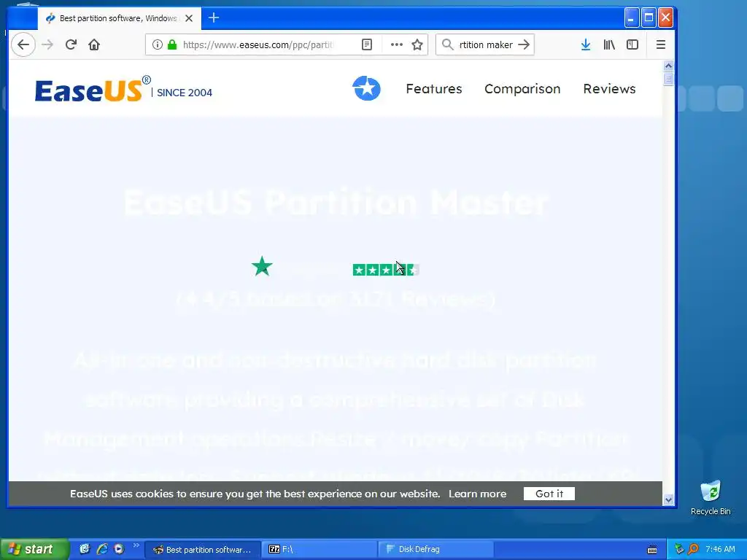Viewport: 747px width, 560px height.
Task: Click the Forward navigation arrow
Action: [x=47, y=44]
